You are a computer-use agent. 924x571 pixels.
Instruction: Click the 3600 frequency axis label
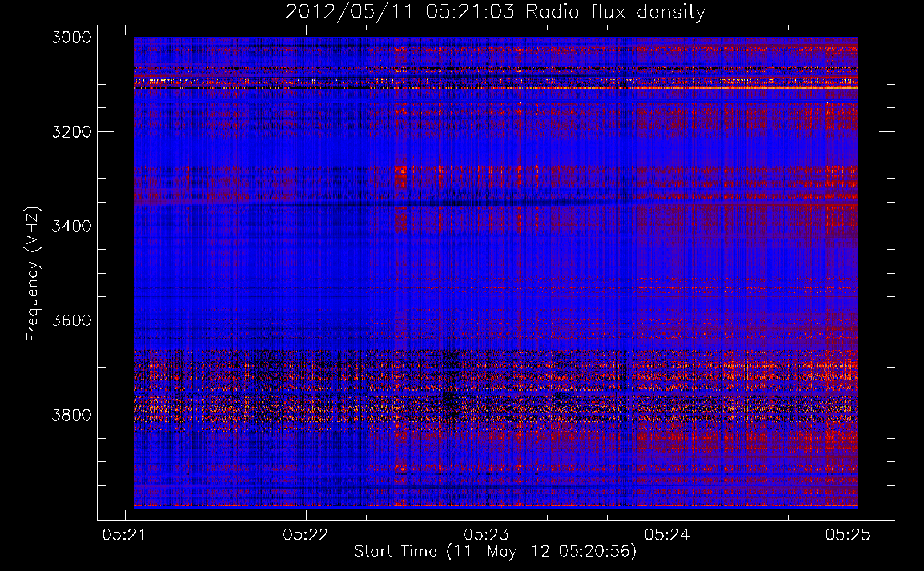71,320
